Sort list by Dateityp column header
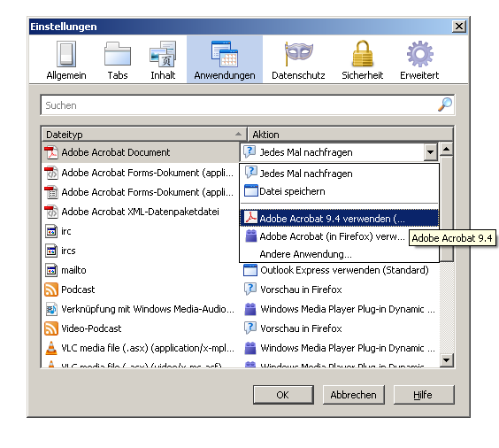This screenshot has width=499, height=448. coord(144,135)
